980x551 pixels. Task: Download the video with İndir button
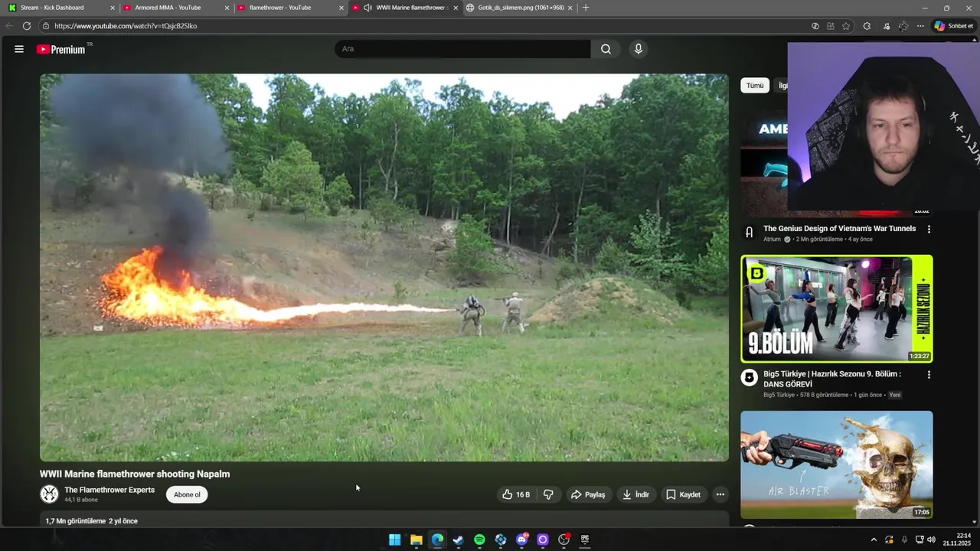point(635,494)
